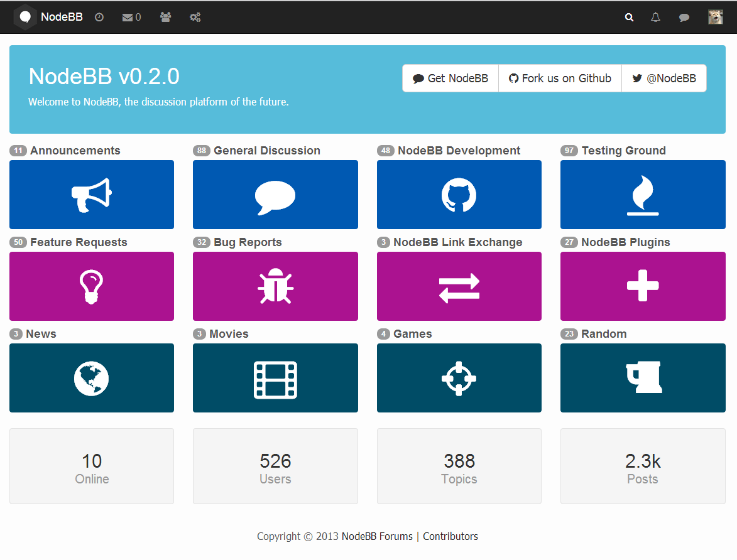This screenshot has width=737, height=560.
Task: Click the 388 Topics stats box
Action: (459, 466)
